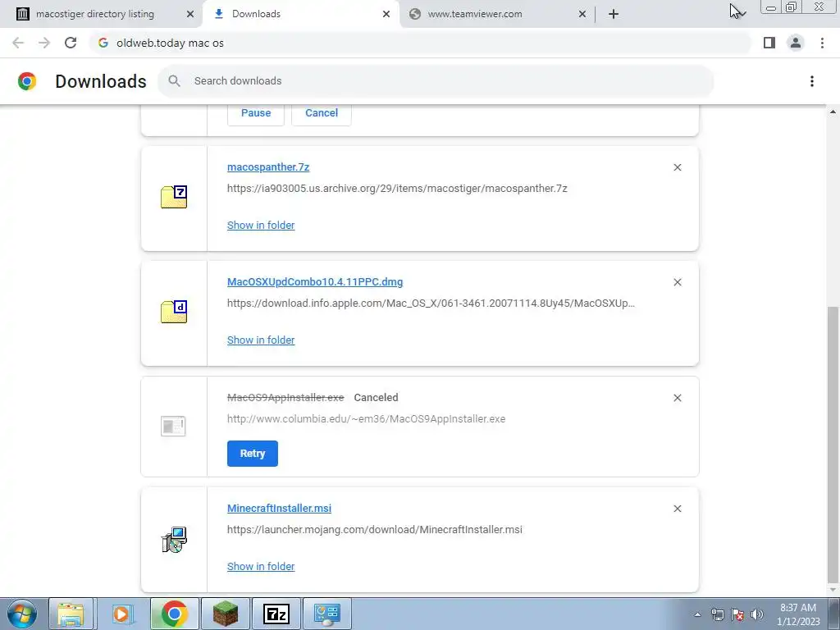Screen dimensions: 840x630
Task: Remove MinecraftInstaller.msi from the list
Action: point(677,509)
